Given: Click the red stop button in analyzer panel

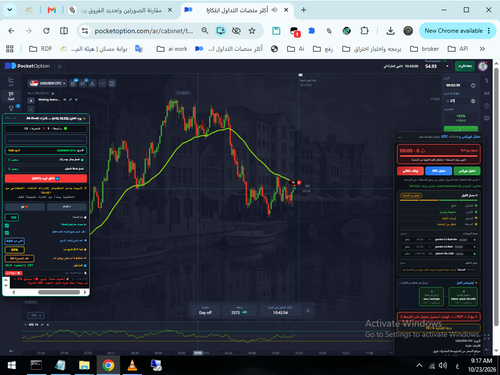Looking at the screenshot, I should 410,171.
